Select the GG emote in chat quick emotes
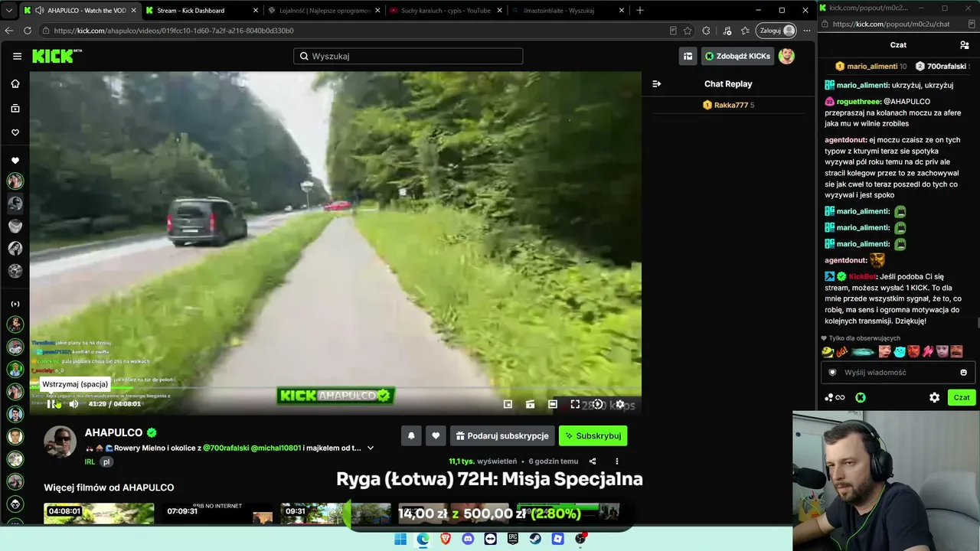The image size is (980, 551). (842, 352)
